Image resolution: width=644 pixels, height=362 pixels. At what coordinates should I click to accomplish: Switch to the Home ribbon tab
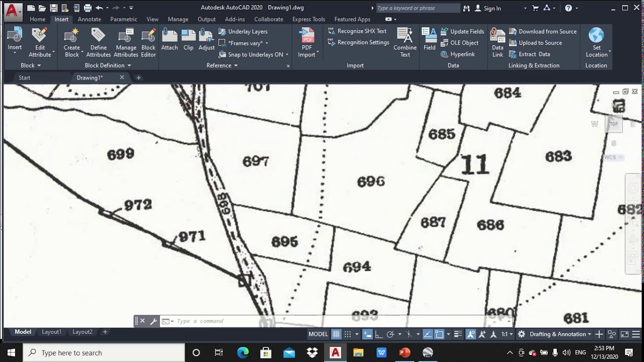click(37, 19)
